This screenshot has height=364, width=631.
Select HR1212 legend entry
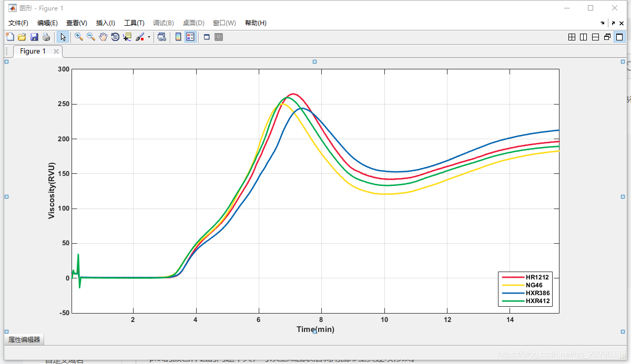pyautogui.click(x=537, y=277)
